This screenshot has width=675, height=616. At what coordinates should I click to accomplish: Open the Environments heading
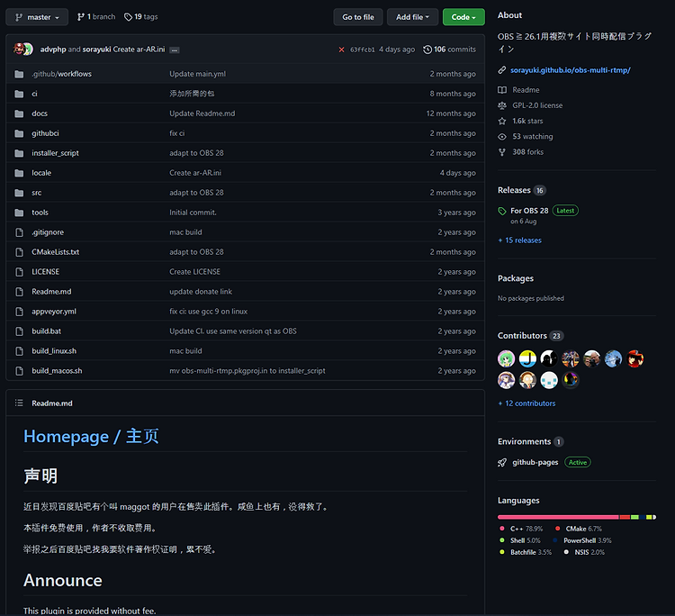[525, 441]
